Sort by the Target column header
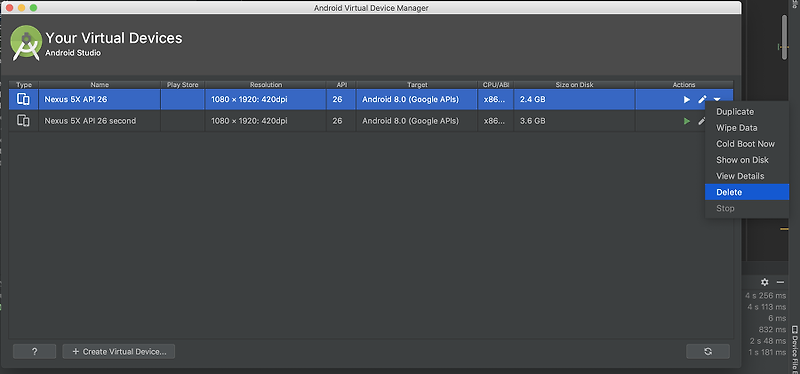800x374 pixels. 417,85
